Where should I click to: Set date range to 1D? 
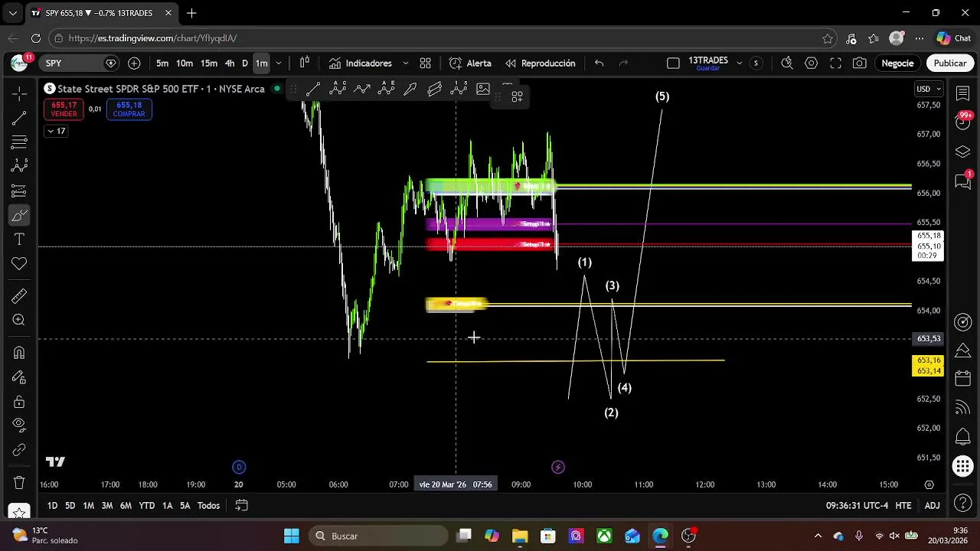click(x=52, y=506)
